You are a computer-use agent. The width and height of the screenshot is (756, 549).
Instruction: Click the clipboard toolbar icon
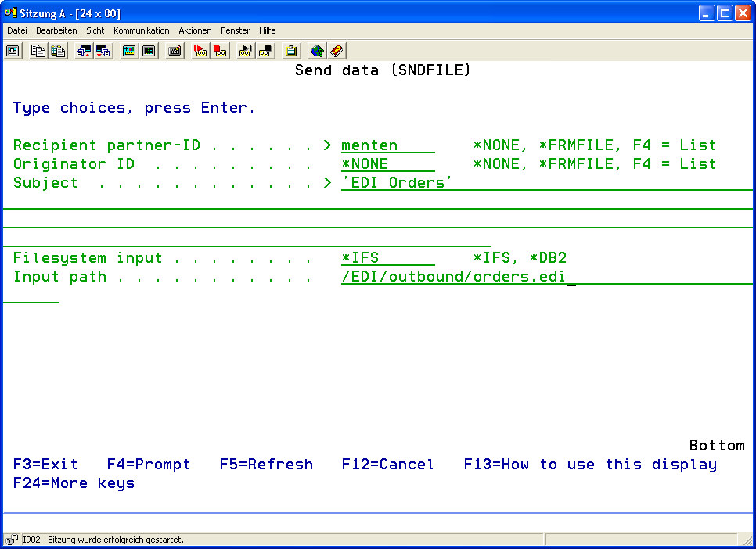point(291,51)
